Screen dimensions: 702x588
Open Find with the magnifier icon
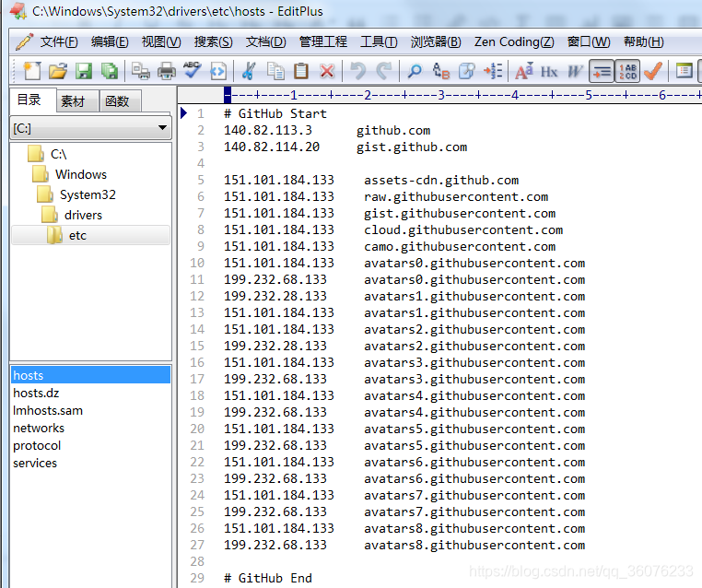coord(415,71)
